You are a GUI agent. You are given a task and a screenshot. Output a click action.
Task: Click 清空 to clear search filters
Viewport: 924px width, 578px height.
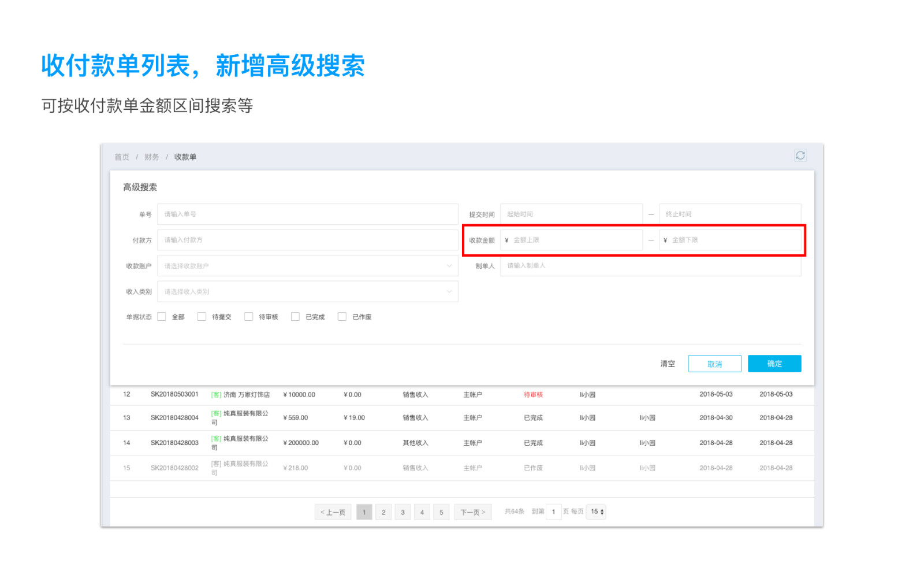[668, 364]
